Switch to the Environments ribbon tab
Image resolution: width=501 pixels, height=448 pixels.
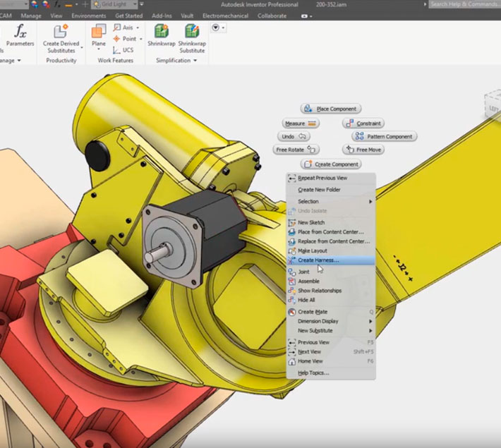pyautogui.click(x=88, y=15)
